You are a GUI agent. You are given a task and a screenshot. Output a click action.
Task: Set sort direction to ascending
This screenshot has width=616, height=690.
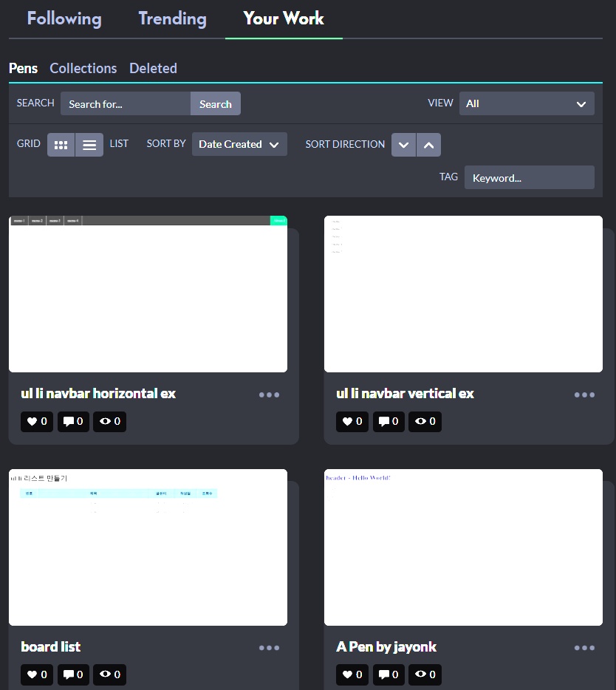[429, 145]
